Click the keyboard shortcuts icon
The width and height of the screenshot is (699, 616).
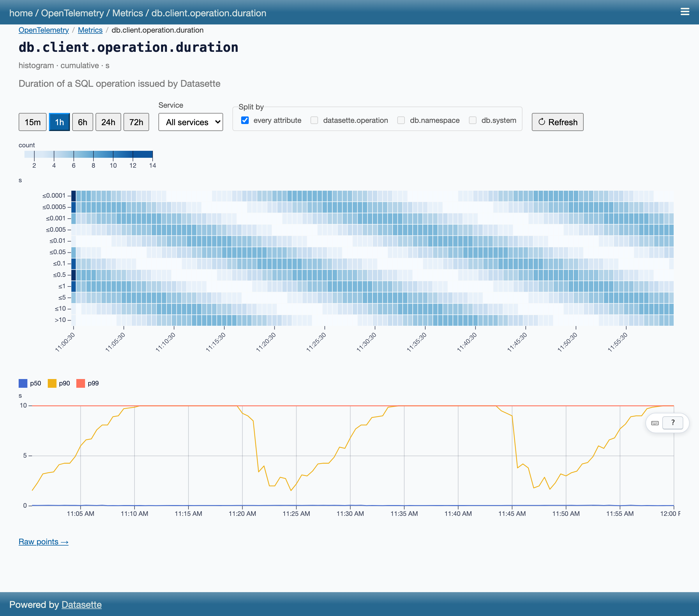[655, 423]
